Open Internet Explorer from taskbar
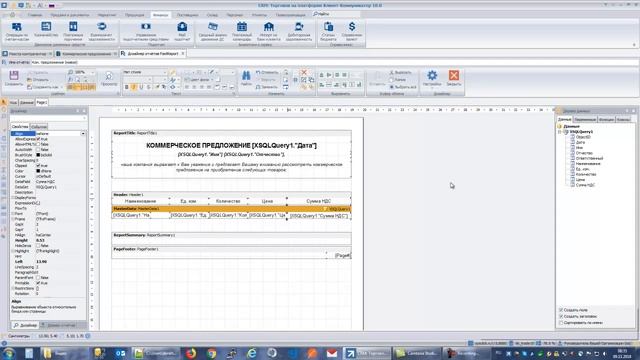Viewport: 640px width, 360px height. [x=252, y=353]
